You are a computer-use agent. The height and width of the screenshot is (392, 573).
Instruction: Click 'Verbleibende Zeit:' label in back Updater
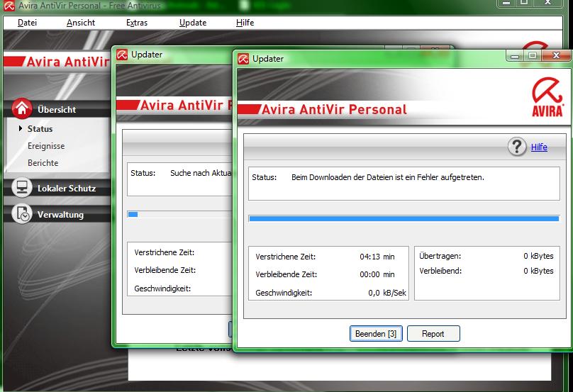pyautogui.click(x=165, y=270)
